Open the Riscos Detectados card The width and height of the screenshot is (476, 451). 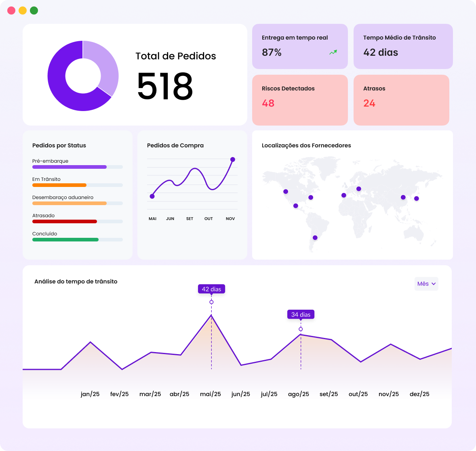pyautogui.click(x=300, y=100)
